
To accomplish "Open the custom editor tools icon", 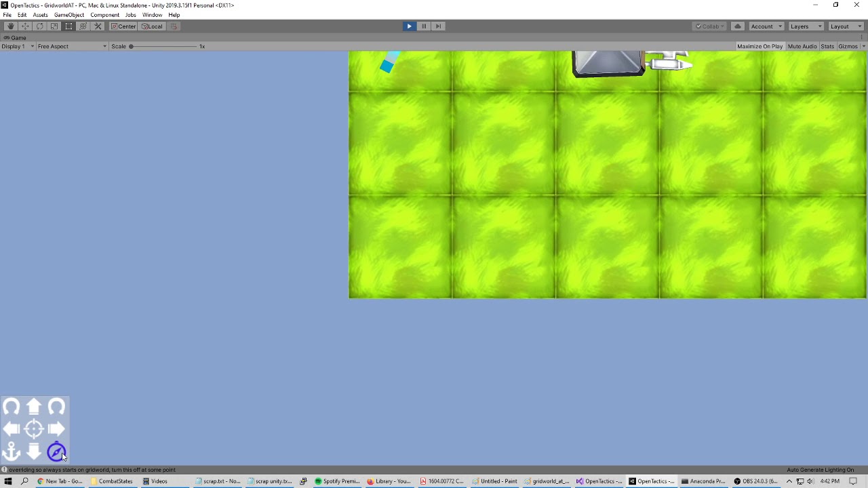I will tap(97, 26).
